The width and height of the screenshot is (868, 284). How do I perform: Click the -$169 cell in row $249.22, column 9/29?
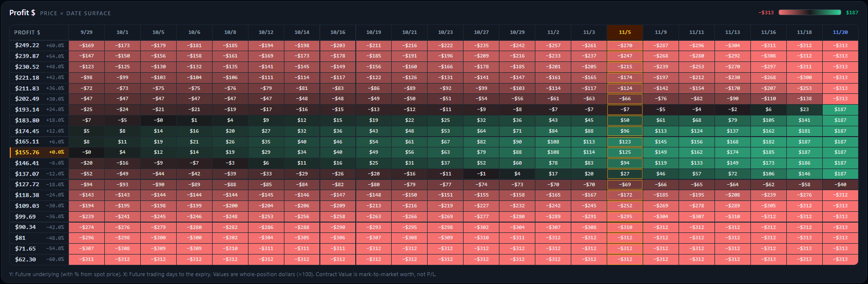click(87, 45)
